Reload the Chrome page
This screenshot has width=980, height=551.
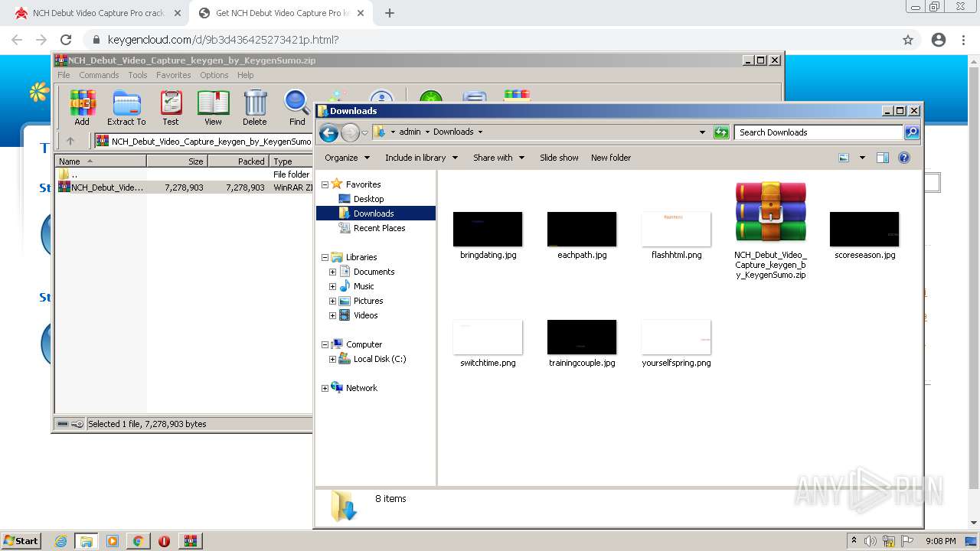(66, 40)
